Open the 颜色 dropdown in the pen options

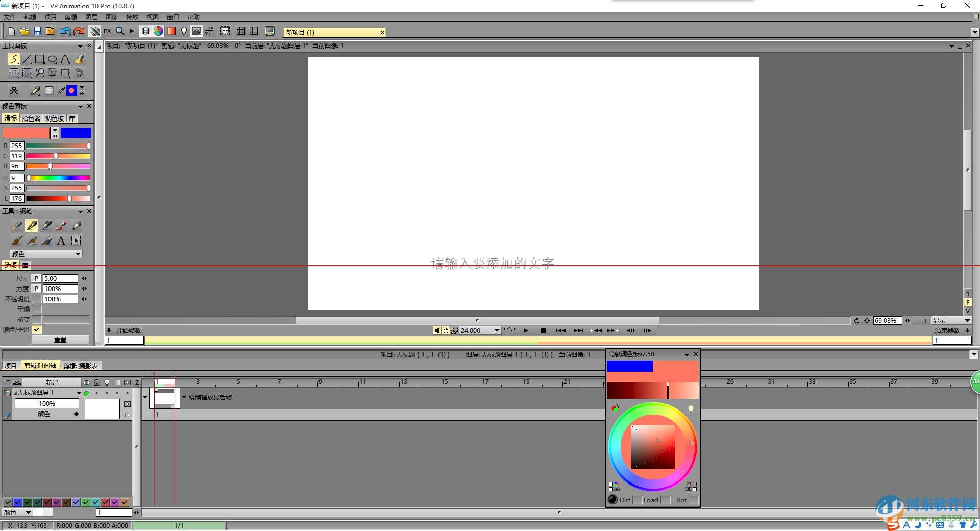45,254
